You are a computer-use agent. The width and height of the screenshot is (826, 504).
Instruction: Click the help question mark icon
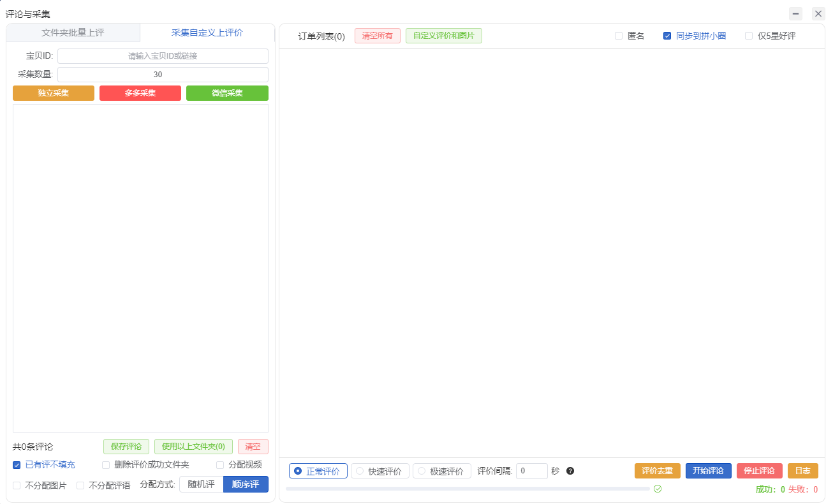[x=570, y=471]
